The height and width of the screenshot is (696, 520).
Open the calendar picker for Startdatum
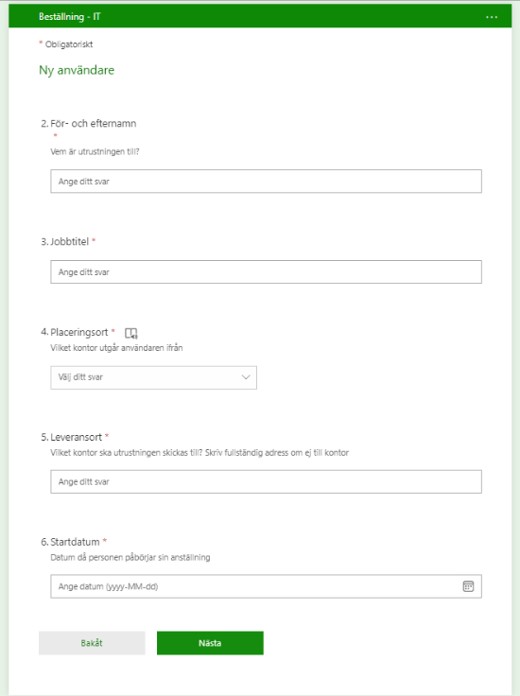coord(468,586)
